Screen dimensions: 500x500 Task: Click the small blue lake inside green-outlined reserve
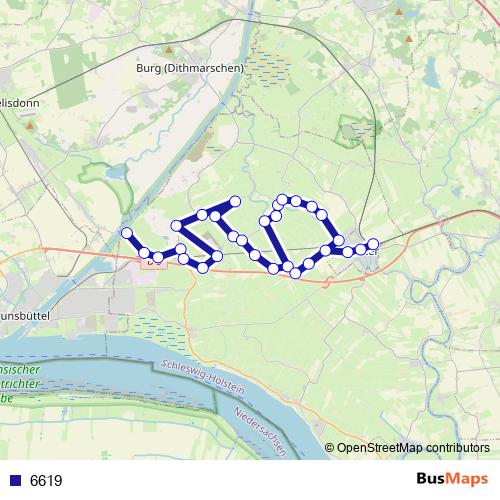point(115,173)
